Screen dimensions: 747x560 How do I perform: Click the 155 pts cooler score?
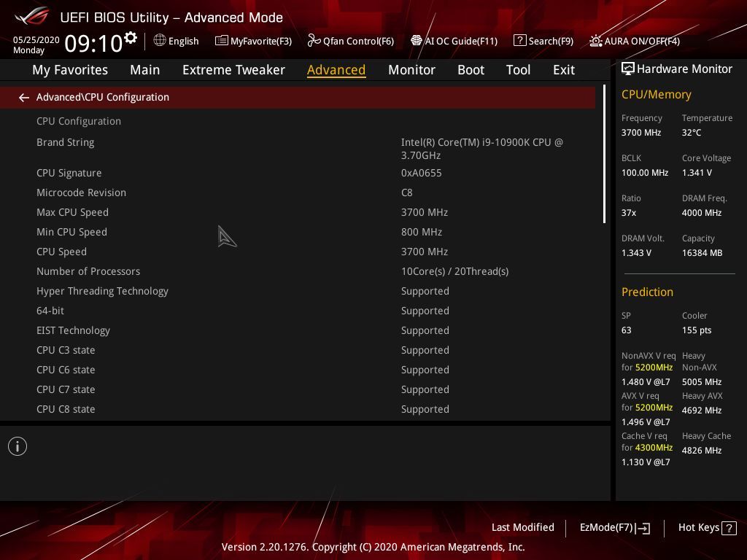697,330
